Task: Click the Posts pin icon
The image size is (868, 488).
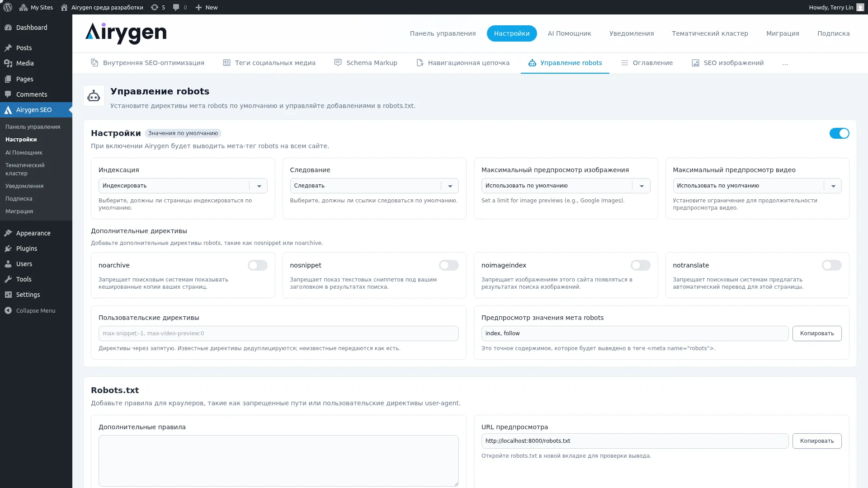Action: (x=8, y=48)
